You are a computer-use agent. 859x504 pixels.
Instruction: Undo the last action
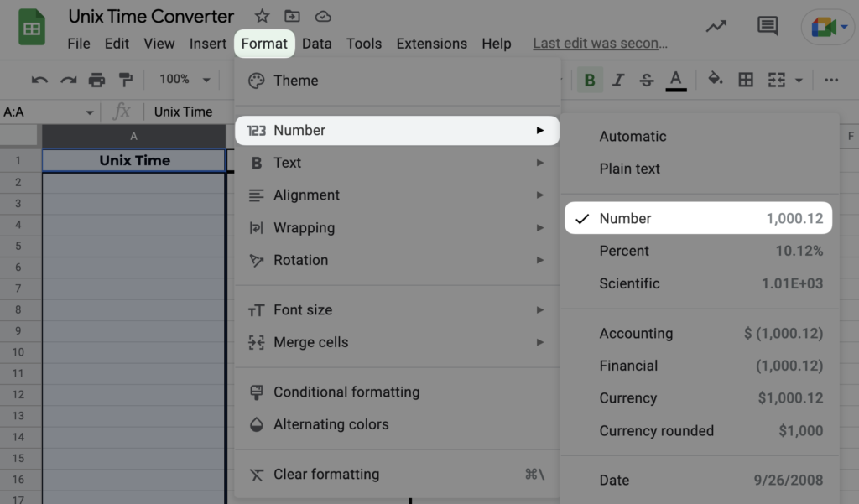[40, 80]
